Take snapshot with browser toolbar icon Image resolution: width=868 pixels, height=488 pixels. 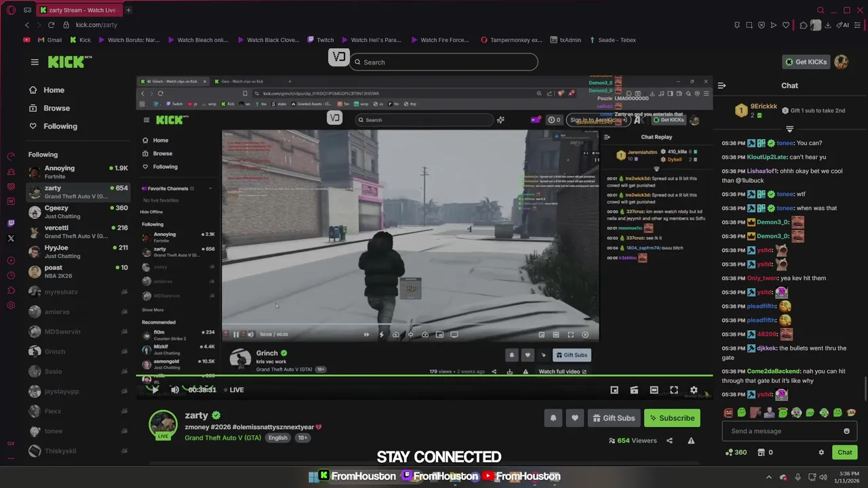click(749, 25)
